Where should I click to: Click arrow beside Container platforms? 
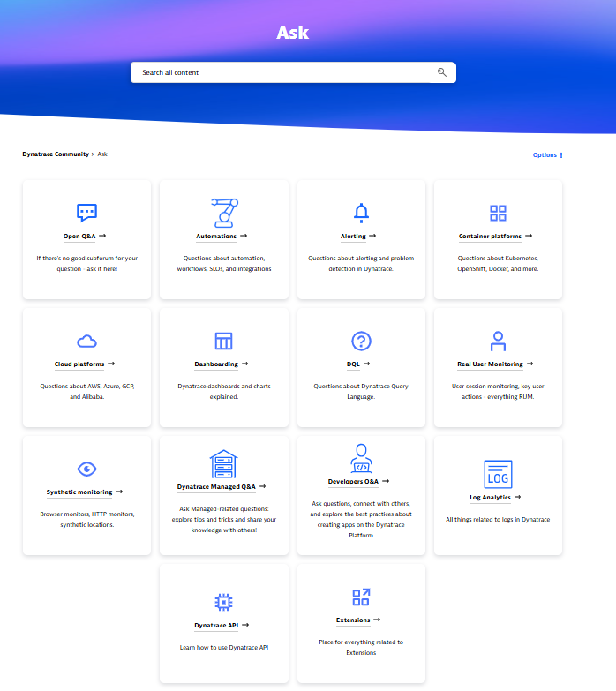coord(529,236)
